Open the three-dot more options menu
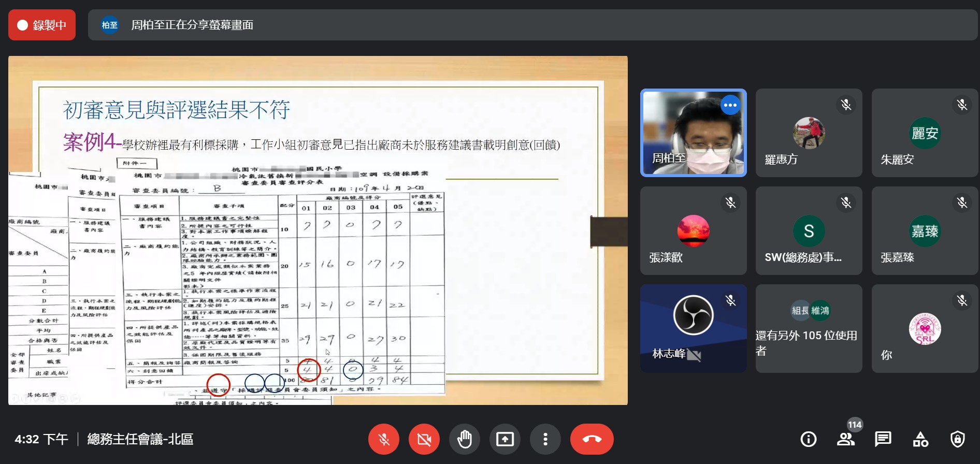This screenshot has width=980, height=464. pyautogui.click(x=545, y=439)
